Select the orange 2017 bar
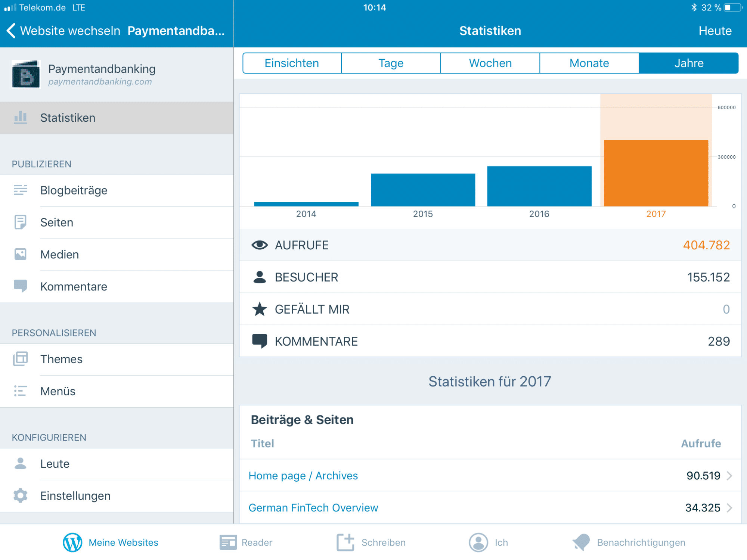The width and height of the screenshot is (747, 560). pyautogui.click(x=656, y=173)
